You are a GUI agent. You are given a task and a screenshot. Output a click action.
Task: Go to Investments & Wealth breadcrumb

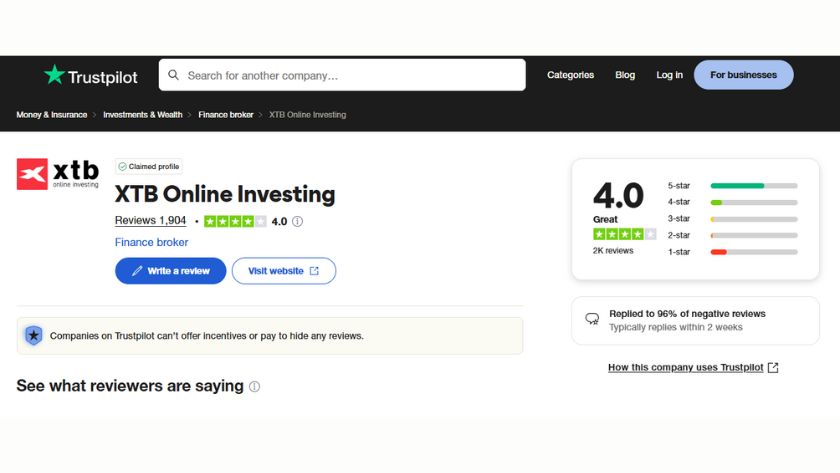(x=142, y=115)
